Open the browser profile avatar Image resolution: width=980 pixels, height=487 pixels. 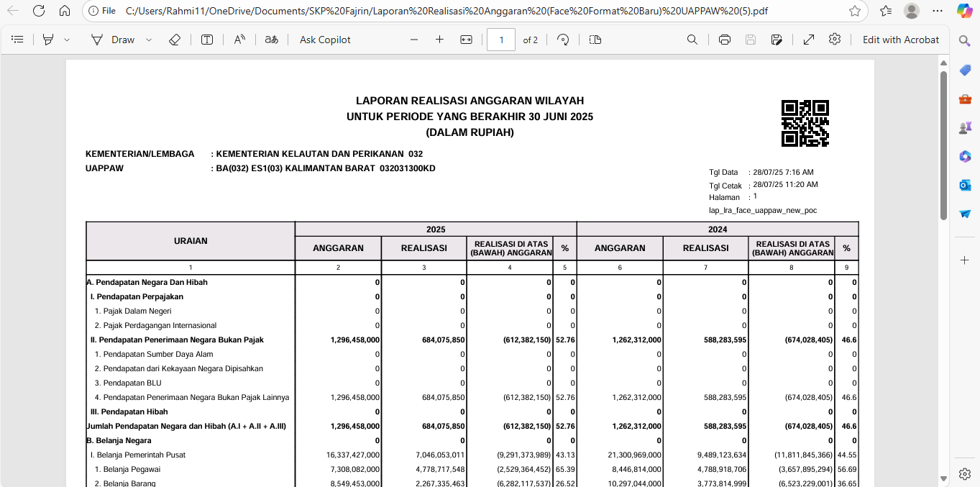[912, 11]
